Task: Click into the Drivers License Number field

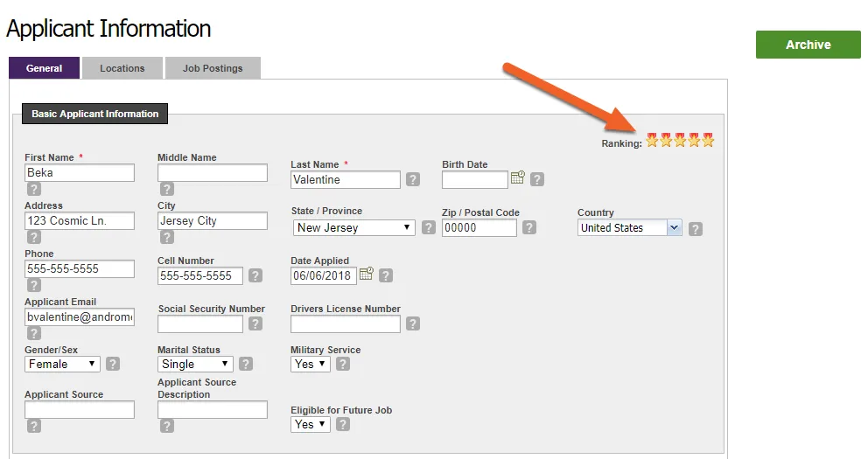Action: (346, 324)
